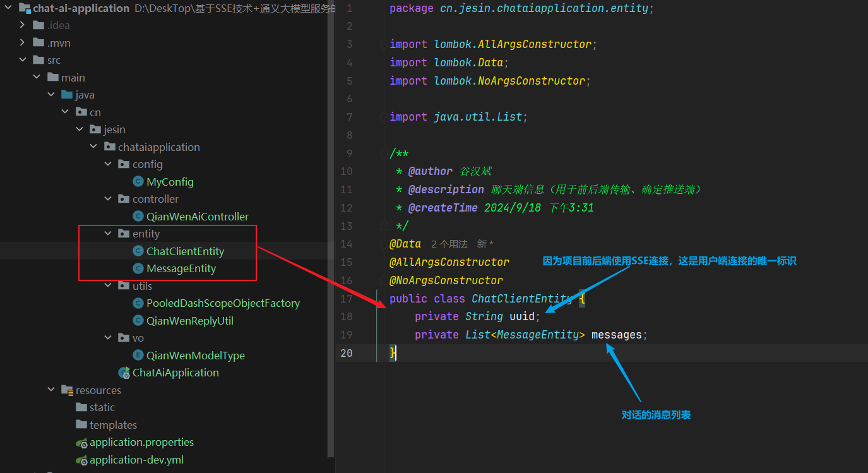Click the uuid field in the editor
Screen dimensions: 868x473
coord(522,316)
